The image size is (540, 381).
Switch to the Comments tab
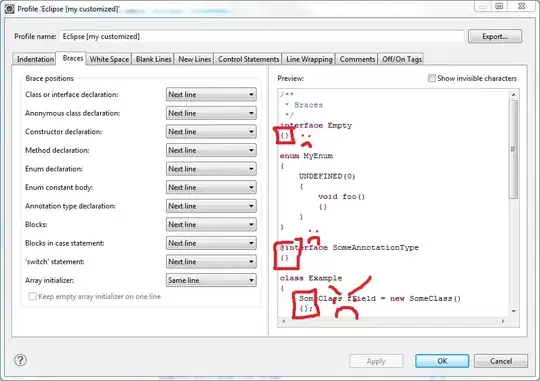pyautogui.click(x=357, y=59)
